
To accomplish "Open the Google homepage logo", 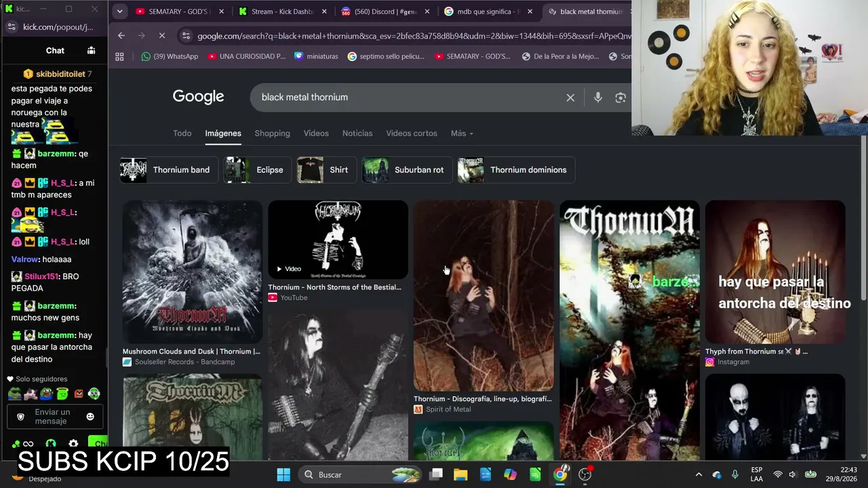I will tap(198, 97).
